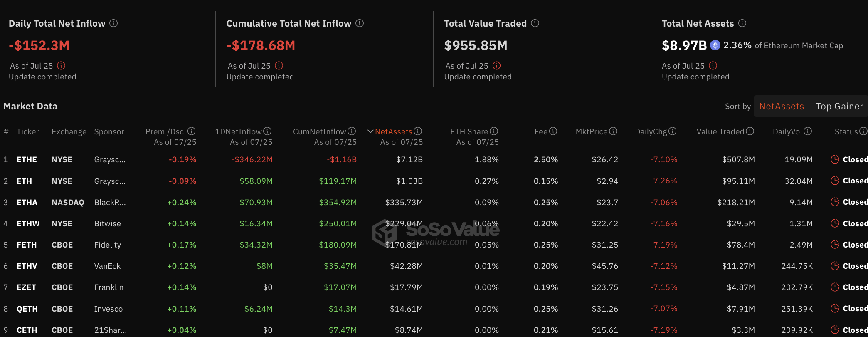
Task: Click info icon on DailyVol column header
Action: (808, 131)
